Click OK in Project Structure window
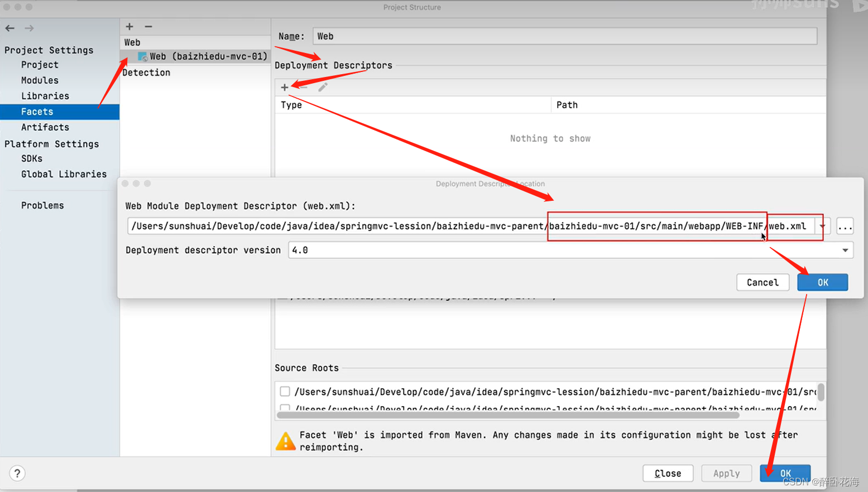868x492 pixels. click(x=785, y=474)
